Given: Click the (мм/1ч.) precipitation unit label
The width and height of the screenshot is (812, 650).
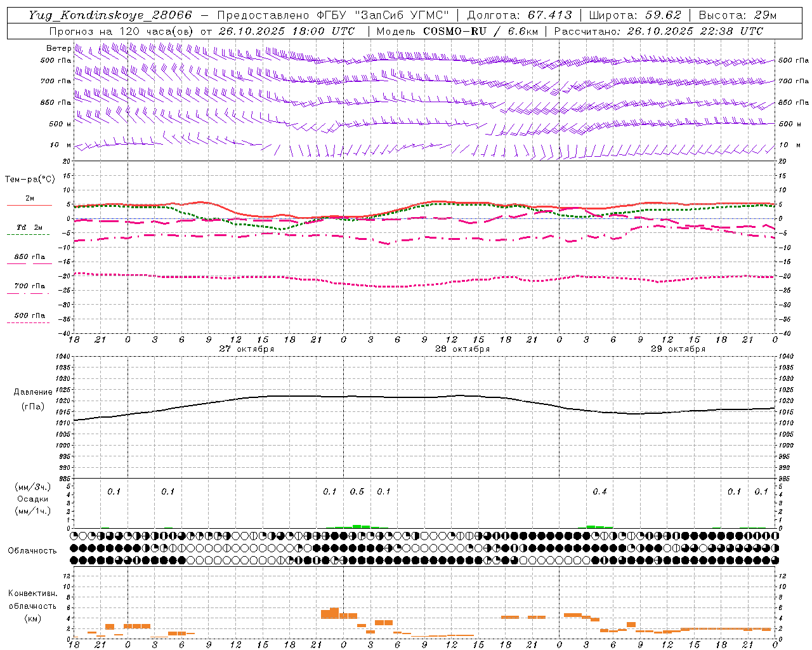Looking at the screenshot, I should (32, 511).
